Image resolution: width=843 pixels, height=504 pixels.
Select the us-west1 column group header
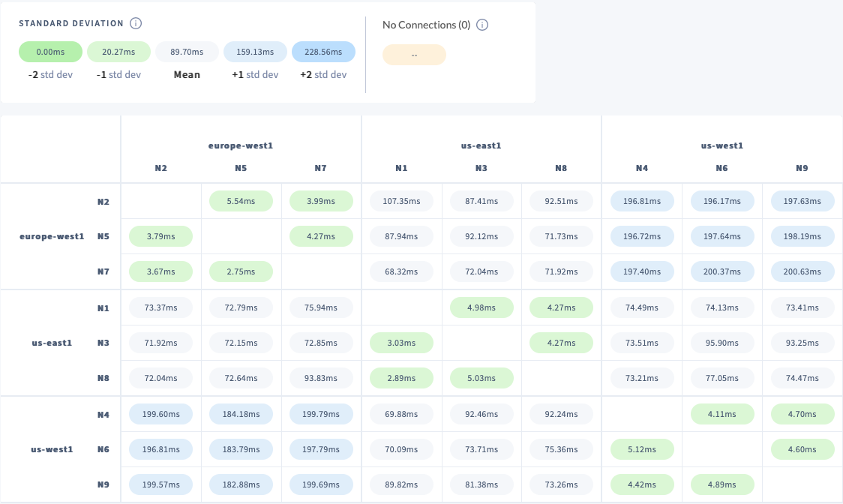721,145
